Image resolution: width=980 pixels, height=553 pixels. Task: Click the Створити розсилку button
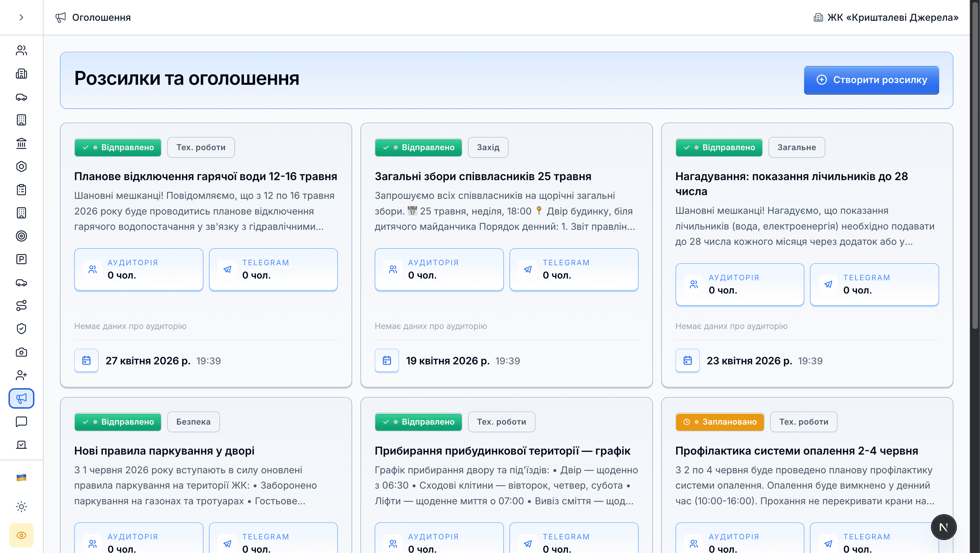coord(871,80)
